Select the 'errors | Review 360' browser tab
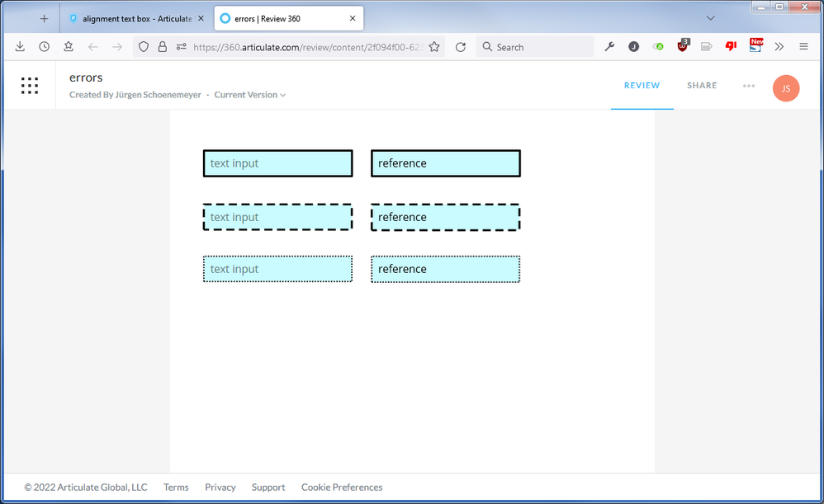The width and height of the screenshot is (824, 504). pos(288,19)
